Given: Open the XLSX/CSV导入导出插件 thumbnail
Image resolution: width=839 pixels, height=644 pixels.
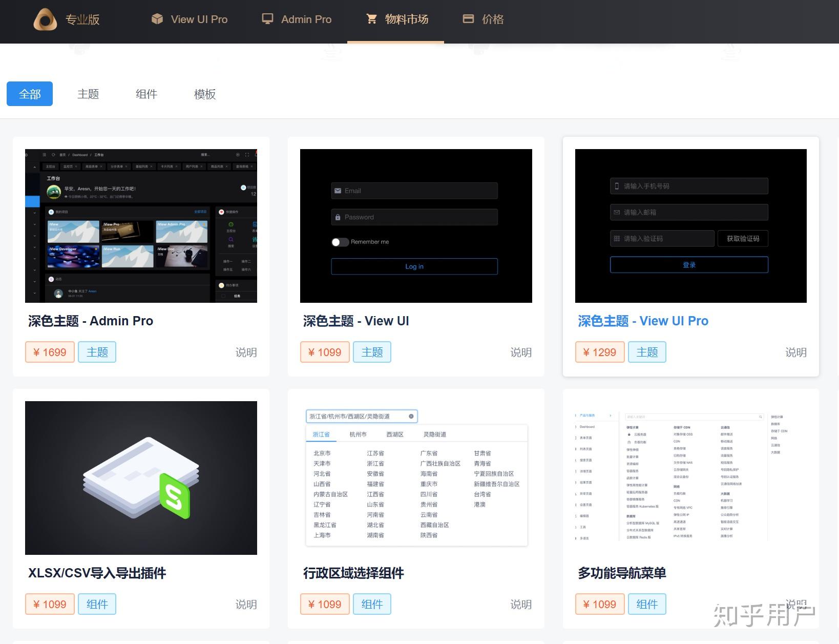Looking at the screenshot, I should 141,477.
